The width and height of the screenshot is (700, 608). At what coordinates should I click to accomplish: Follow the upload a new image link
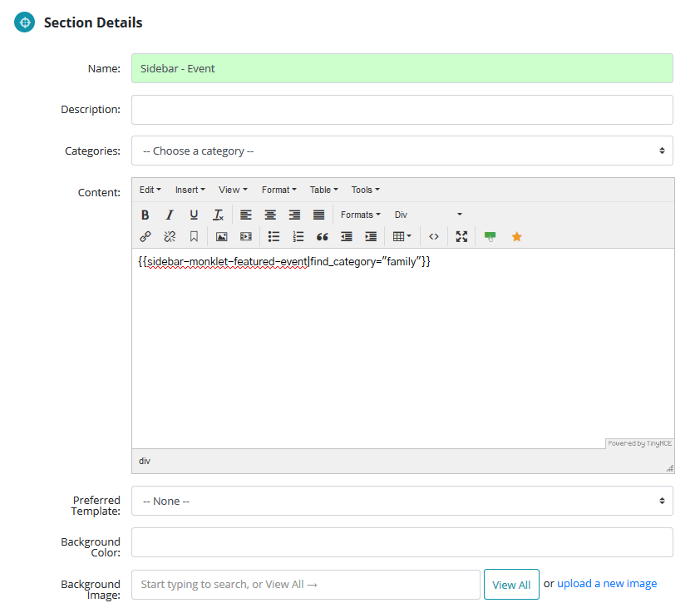(x=607, y=584)
